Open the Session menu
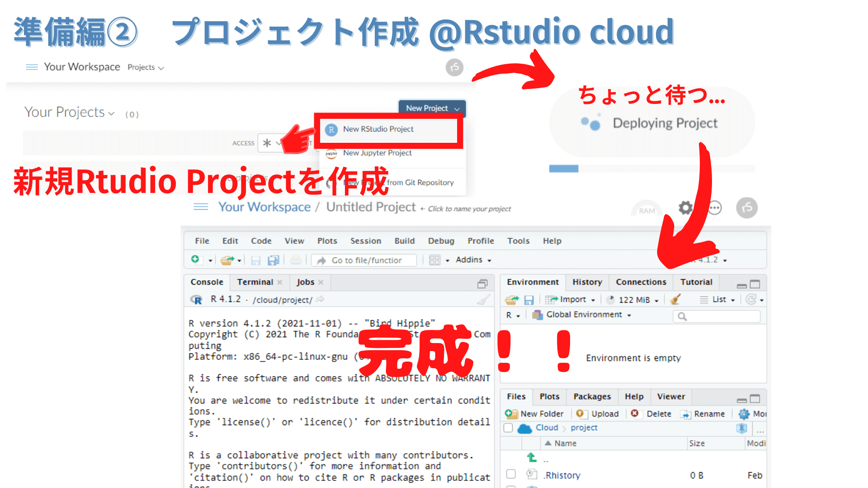 [x=365, y=241]
